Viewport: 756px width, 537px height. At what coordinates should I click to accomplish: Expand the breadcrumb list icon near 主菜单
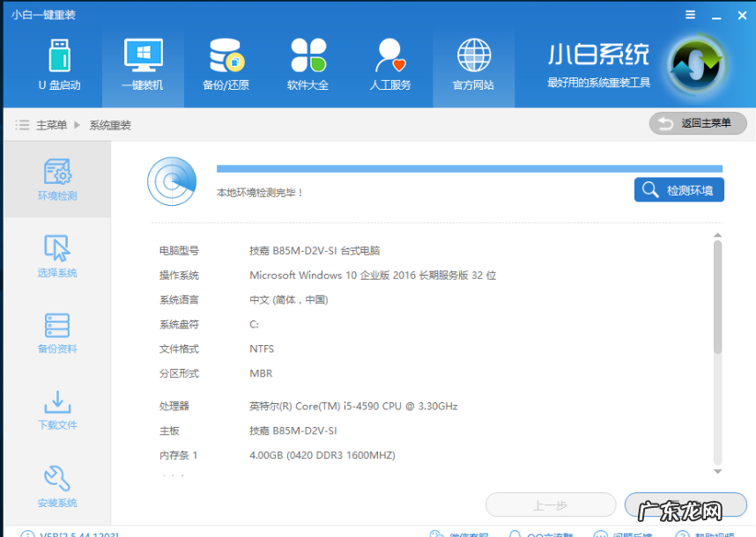(x=22, y=123)
